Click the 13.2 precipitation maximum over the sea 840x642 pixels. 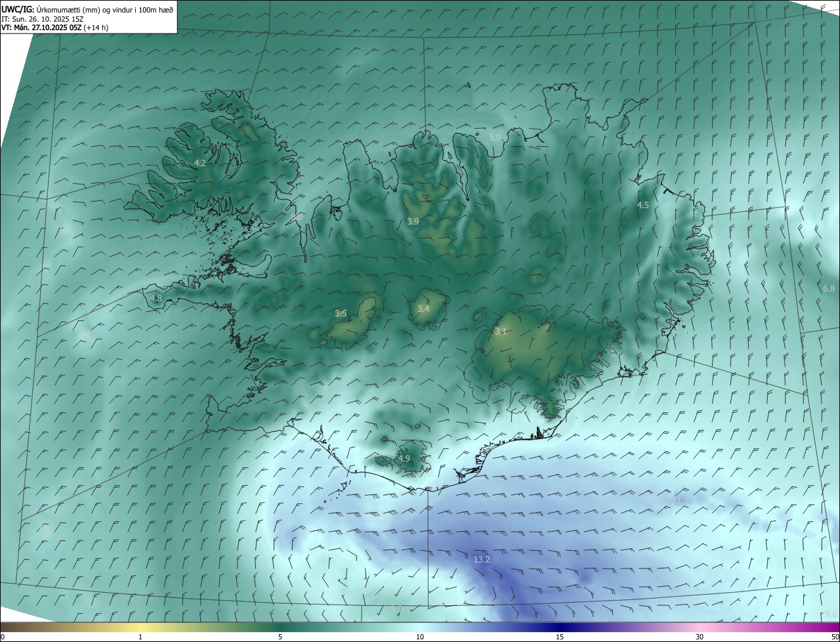tap(482, 560)
